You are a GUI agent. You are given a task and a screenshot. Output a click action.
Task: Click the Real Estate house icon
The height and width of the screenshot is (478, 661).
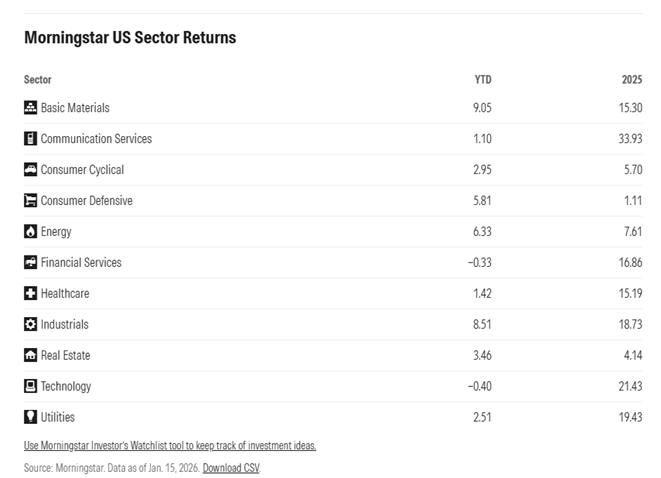coord(30,355)
